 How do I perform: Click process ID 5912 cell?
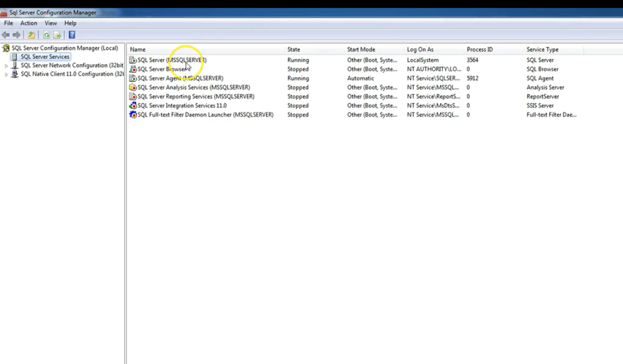472,78
